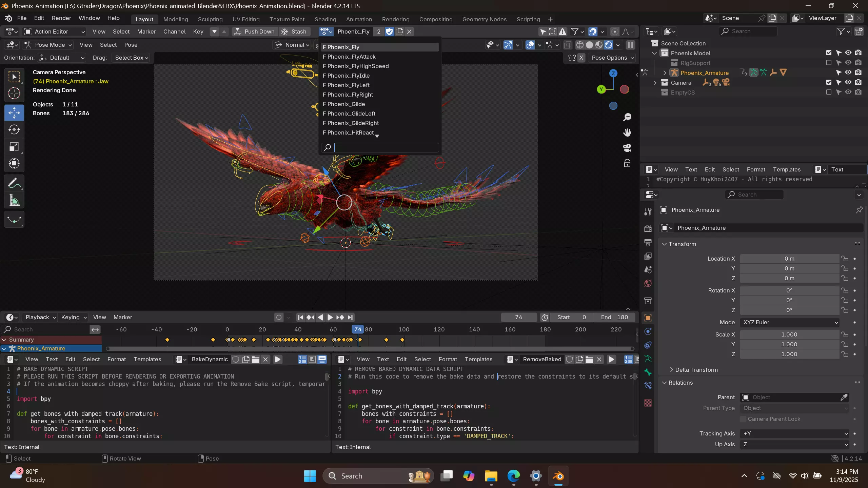
Task: Click the Select Box tool icon
Action: [14, 77]
